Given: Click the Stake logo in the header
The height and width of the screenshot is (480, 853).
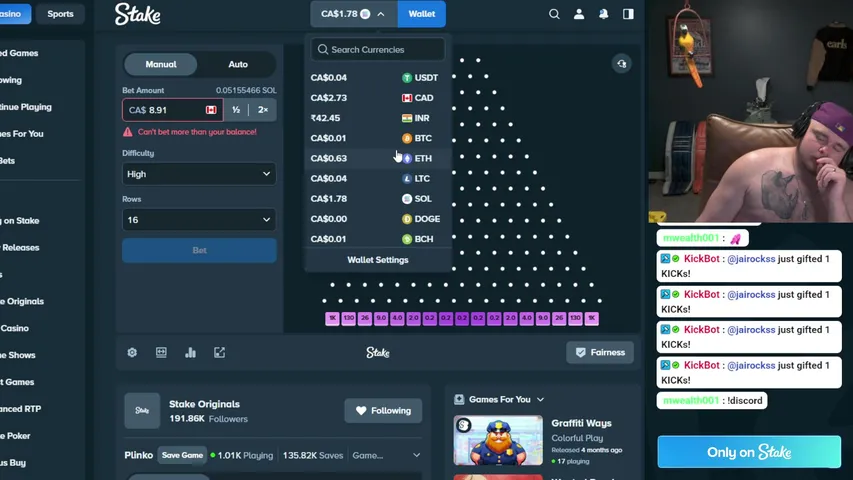Looking at the screenshot, I should point(138,14).
